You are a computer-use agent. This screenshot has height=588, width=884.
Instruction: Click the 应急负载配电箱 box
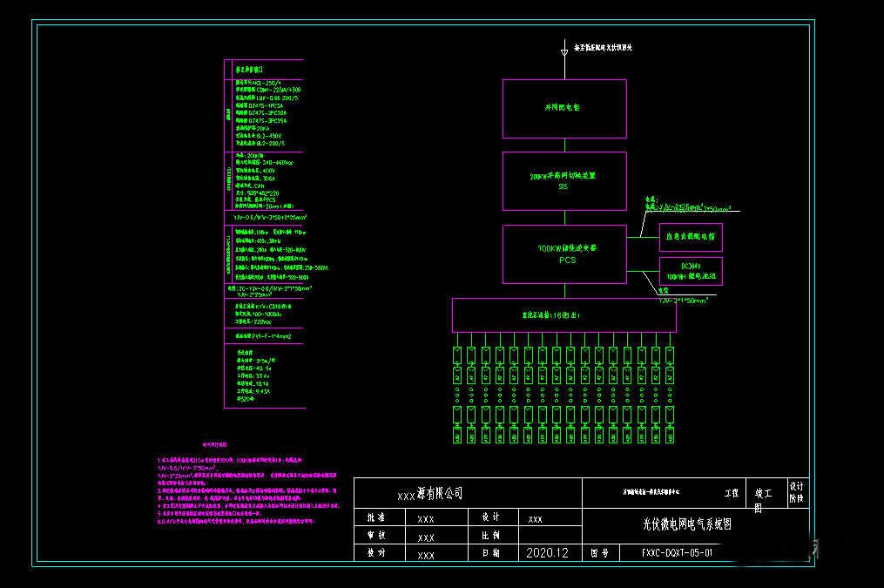pos(690,237)
